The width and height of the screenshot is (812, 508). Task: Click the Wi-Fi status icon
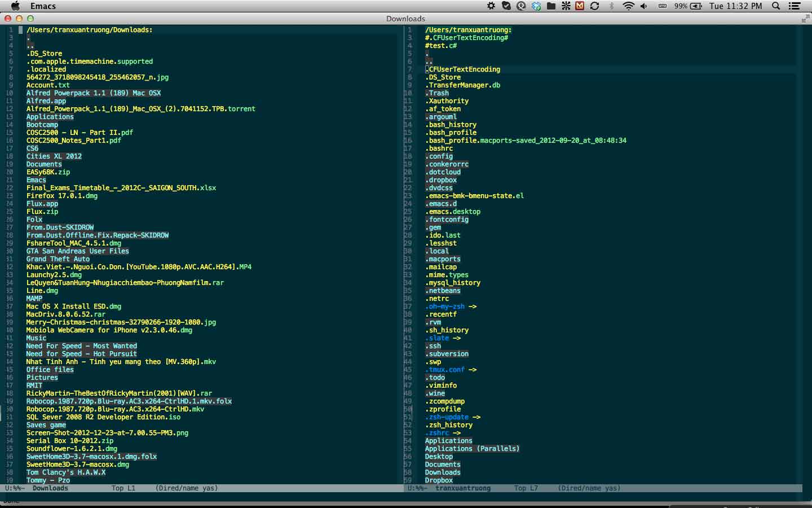pyautogui.click(x=628, y=6)
